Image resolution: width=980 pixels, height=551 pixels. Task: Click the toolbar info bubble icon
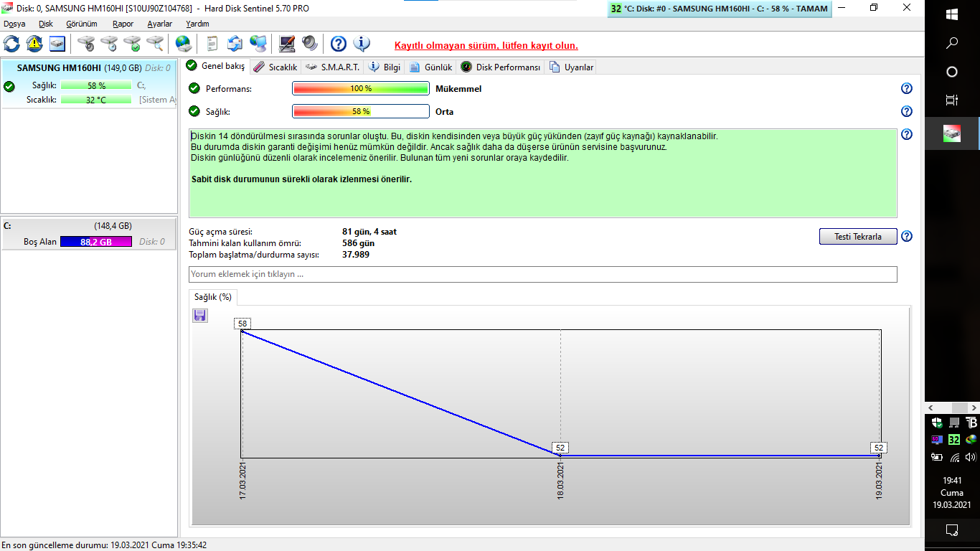[x=362, y=44]
